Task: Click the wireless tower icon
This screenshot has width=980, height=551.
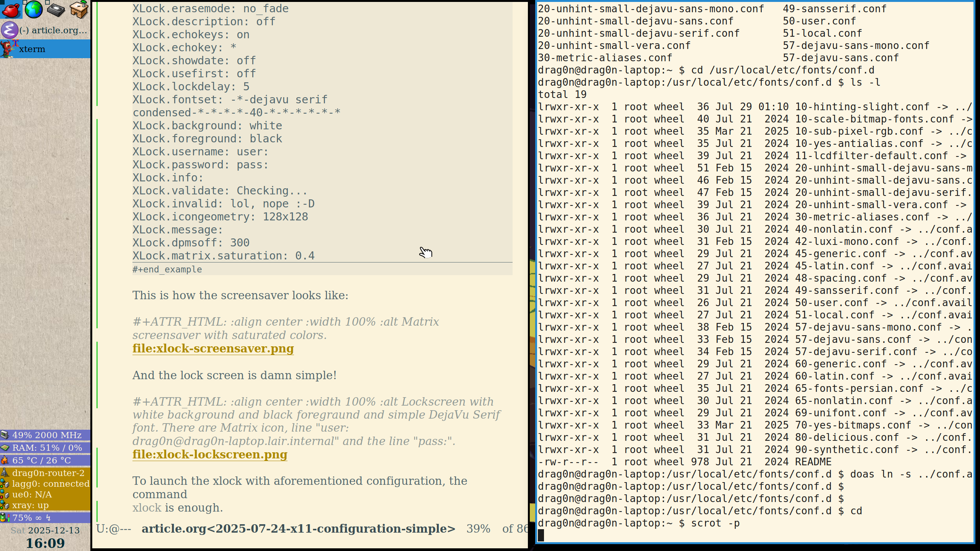Action: pyautogui.click(x=5, y=473)
